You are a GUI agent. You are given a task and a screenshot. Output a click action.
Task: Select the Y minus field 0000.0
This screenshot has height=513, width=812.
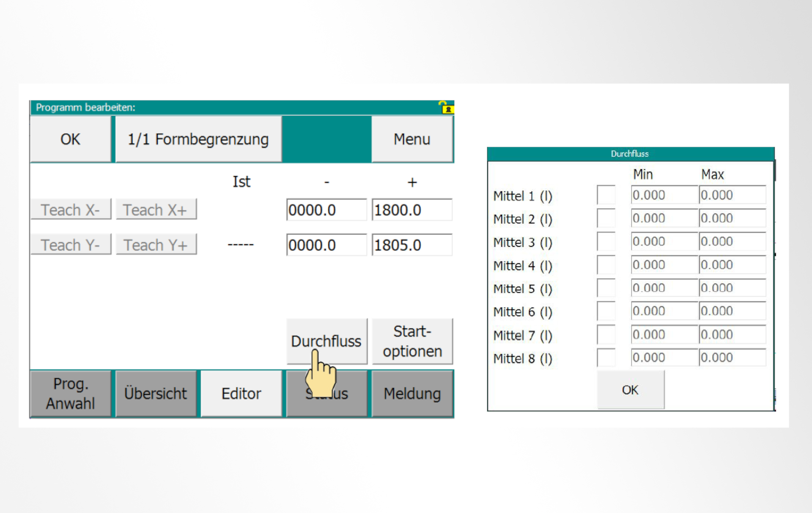pos(326,245)
